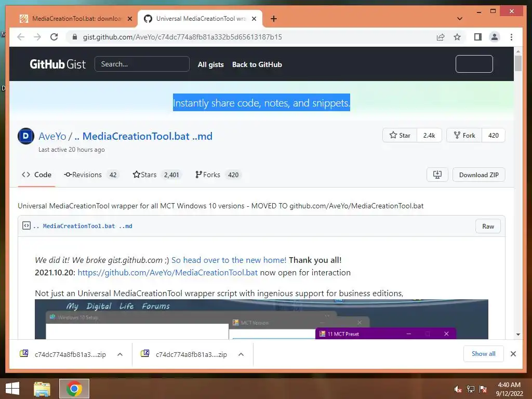This screenshot has height=399, width=532.
Task: View the 2.4k star count
Action: [429, 136]
